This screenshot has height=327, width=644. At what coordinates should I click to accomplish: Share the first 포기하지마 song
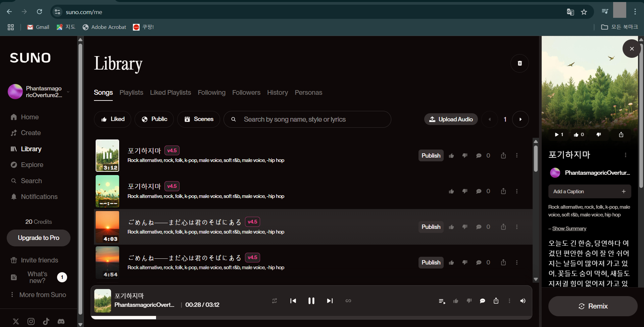[503, 155]
